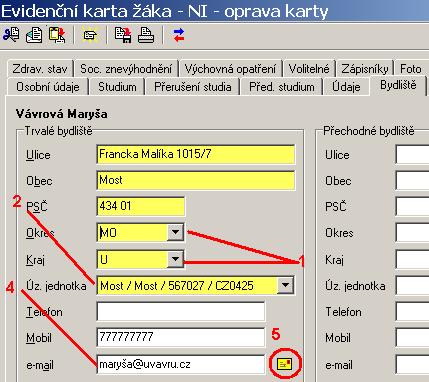Click the glowing new card toolbar icon
The width and height of the screenshot is (429, 382).
[90, 35]
